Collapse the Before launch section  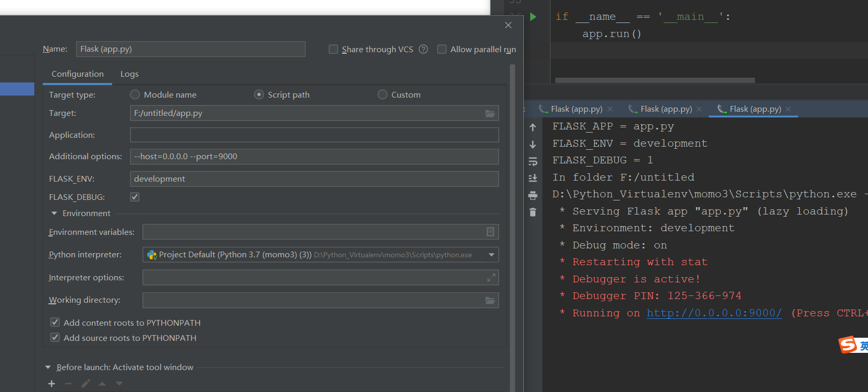click(48, 367)
